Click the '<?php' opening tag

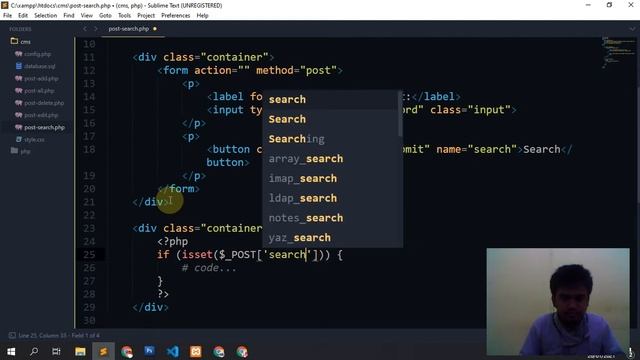click(173, 241)
